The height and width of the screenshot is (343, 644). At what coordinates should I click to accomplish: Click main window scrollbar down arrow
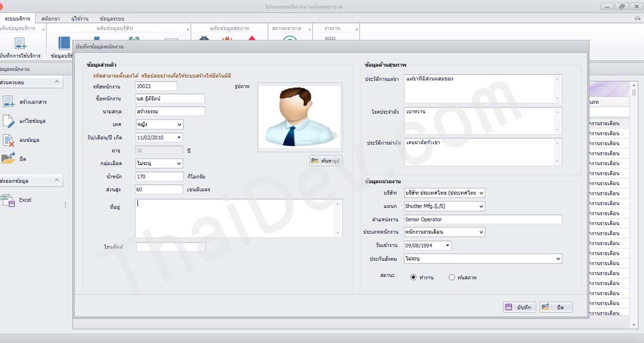634,325
